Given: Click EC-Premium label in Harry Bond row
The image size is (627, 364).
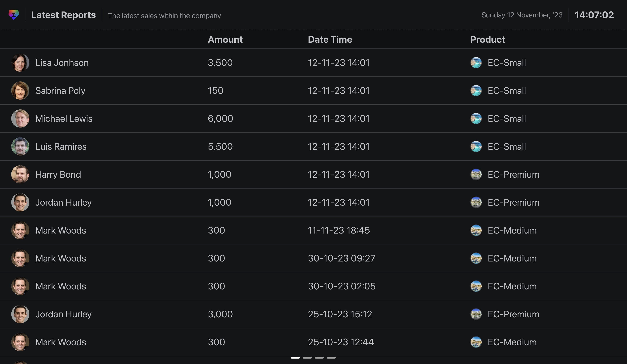Looking at the screenshot, I should pos(514,175).
